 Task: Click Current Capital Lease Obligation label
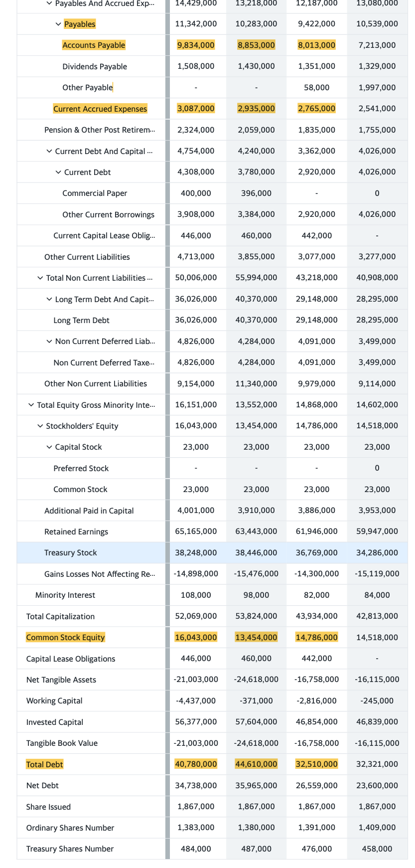(104, 235)
